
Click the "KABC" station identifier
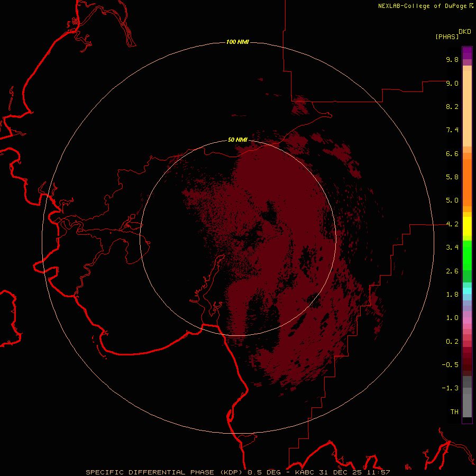[x=305, y=472]
